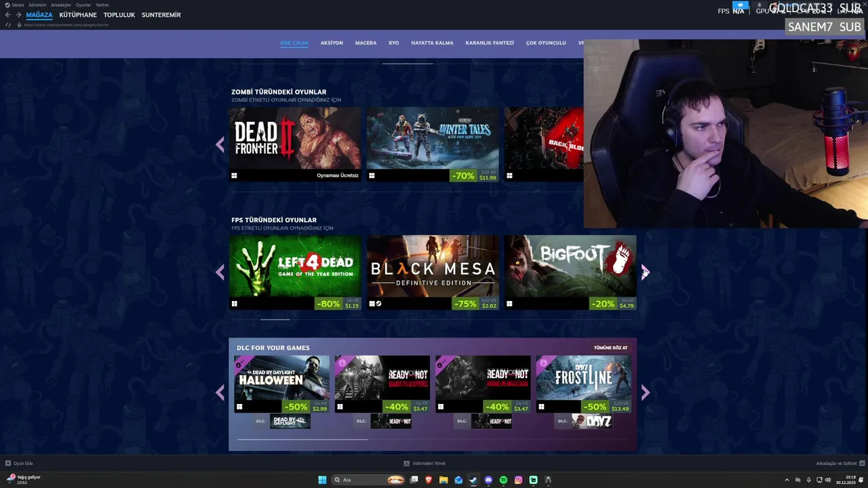
Task: Show previous DLC items with left arrow
Action: tap(220, 392)
